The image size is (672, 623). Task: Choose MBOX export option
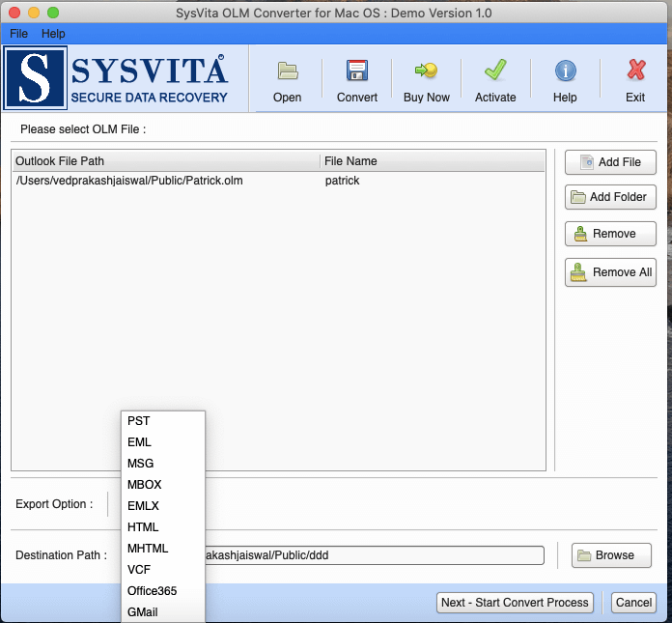(x=145, y=485)
